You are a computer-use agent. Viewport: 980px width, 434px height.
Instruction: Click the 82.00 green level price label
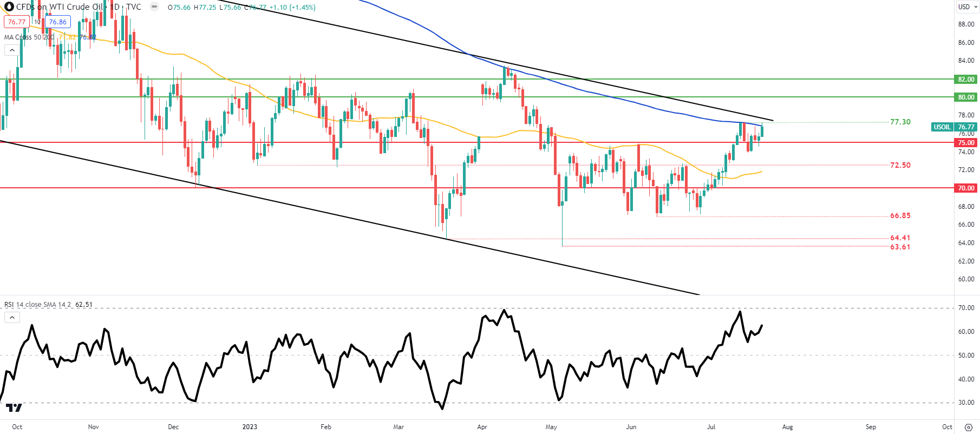966,80
